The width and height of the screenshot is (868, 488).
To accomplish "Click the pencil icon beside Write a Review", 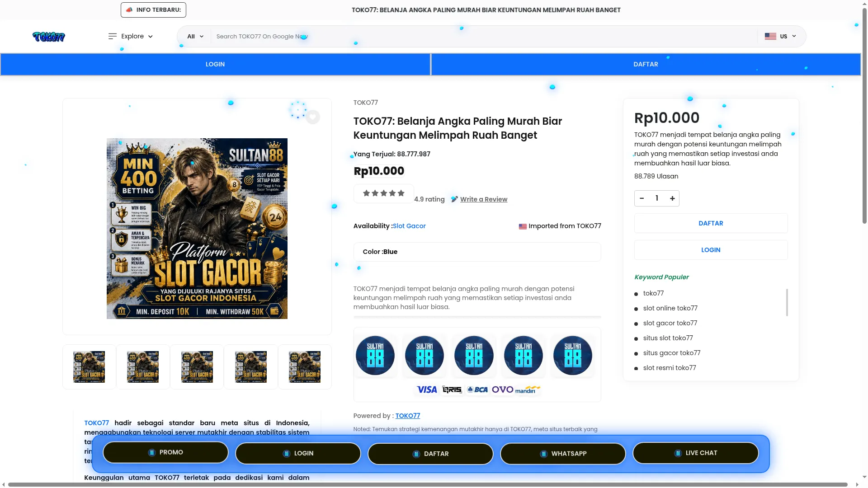I will point(454,199).
